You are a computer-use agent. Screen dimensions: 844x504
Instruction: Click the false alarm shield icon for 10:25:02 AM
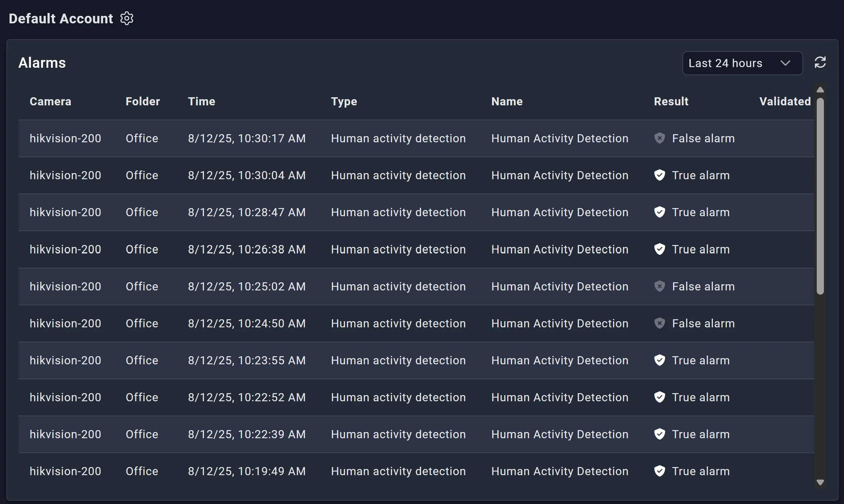659,286
